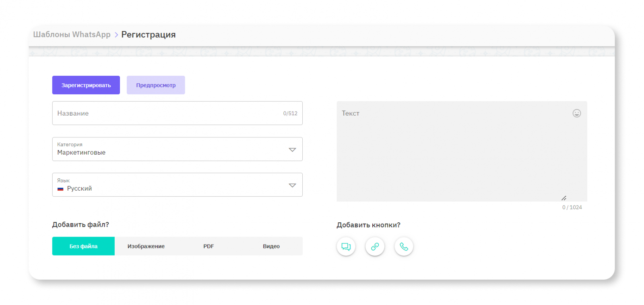Select the 'Без файла' option
The height and width of the screenshot is (305, 644).
point(83,246)
